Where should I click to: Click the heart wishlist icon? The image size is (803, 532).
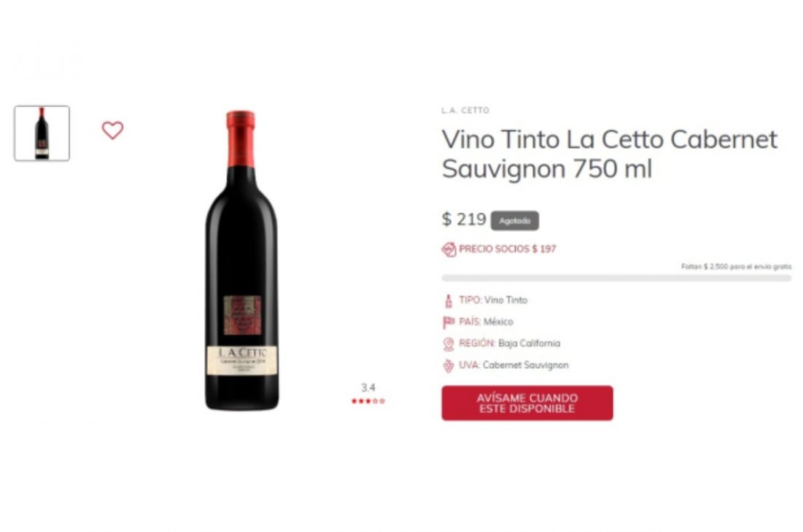(x=112, y=130)
